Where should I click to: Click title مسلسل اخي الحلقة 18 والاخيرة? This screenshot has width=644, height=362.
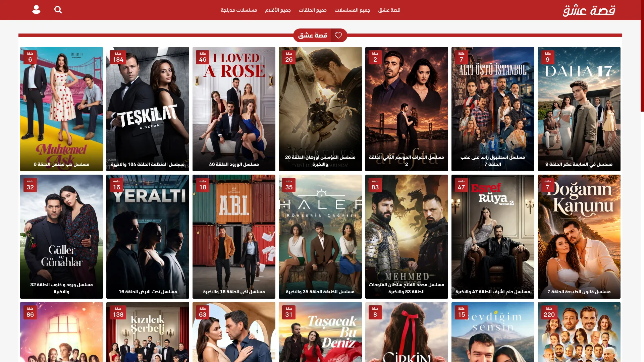234,292
